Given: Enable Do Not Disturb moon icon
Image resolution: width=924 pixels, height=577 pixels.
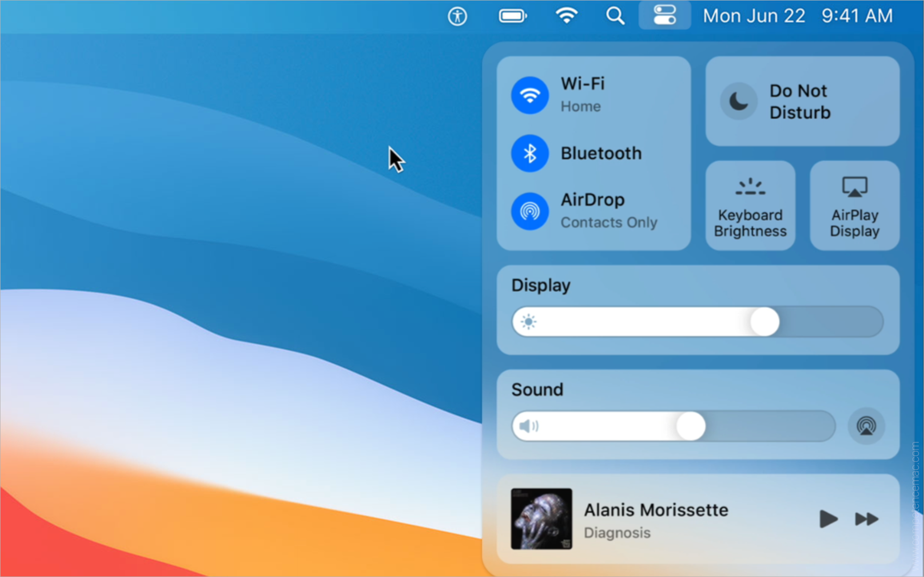Looking at the screenshot, I should coord(738,102).
